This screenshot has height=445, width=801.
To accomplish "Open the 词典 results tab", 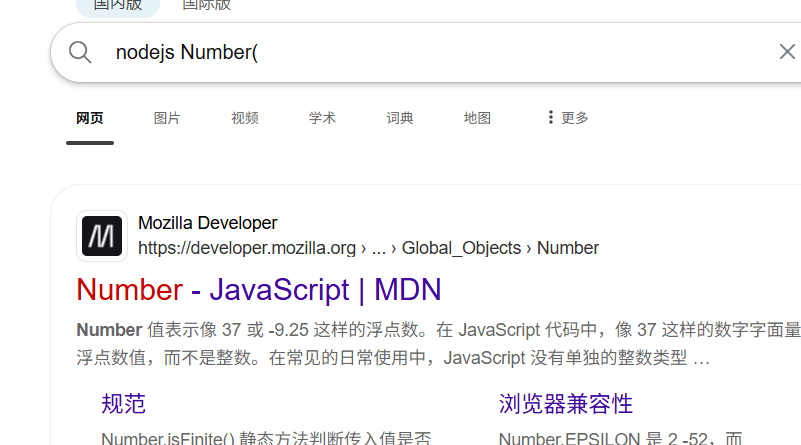I will pyautogui.click(x=399, y=118).
